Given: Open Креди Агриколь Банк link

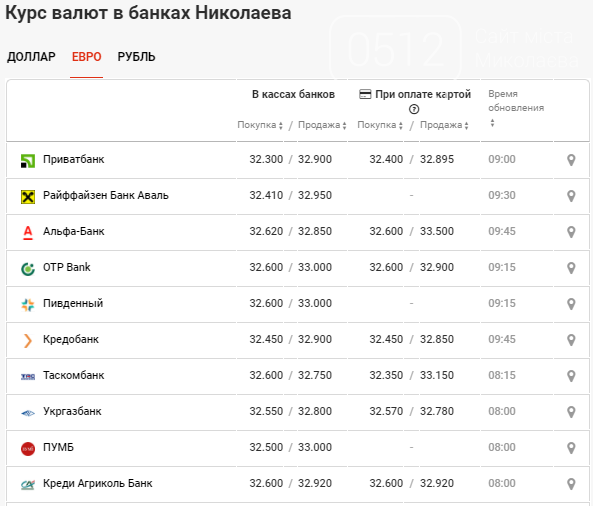Looking at the screenshot, I should click(98, 483).
